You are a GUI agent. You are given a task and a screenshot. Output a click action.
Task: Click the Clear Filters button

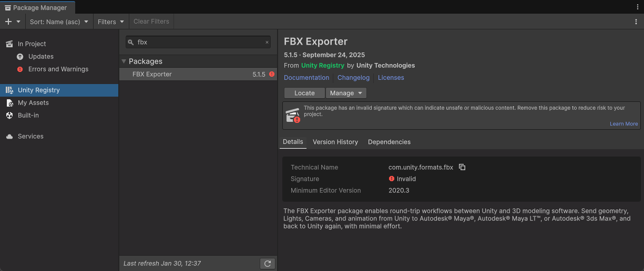coord(151,22)
